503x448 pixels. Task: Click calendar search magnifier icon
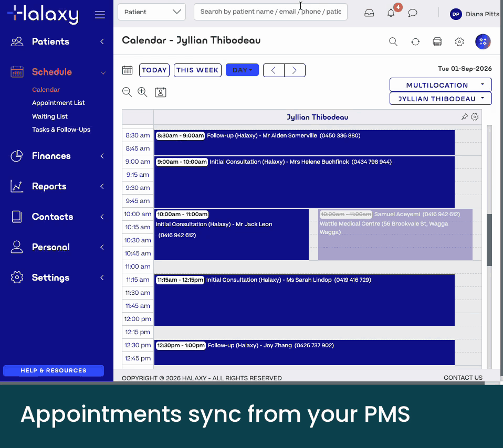click(393, 41)
